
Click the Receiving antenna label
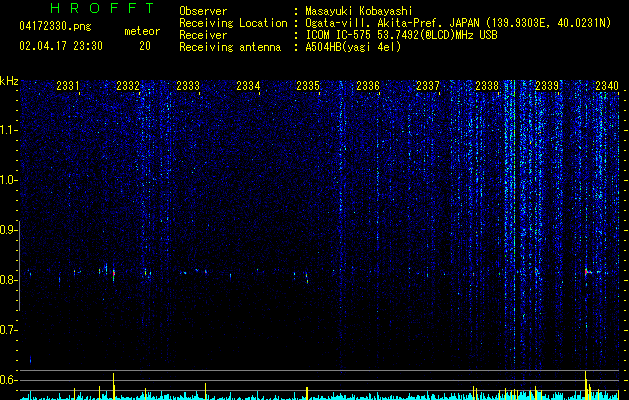tap(230, 47)
